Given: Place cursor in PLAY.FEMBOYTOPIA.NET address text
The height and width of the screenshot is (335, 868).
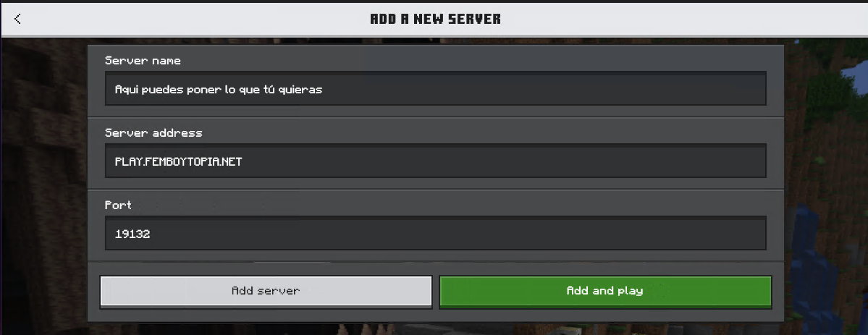Looking at the screenshot, I should coord(178,161).
